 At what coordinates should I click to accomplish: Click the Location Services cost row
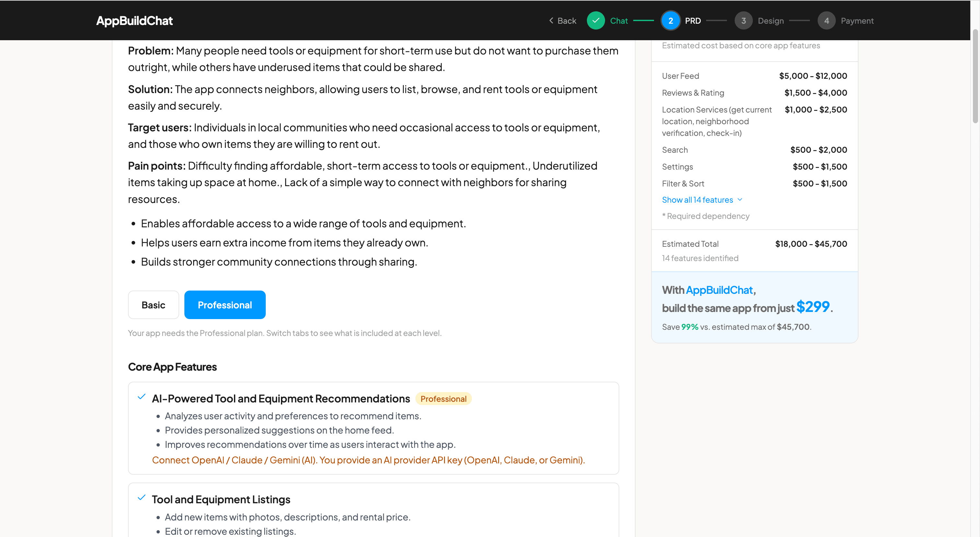pos(754,121)
